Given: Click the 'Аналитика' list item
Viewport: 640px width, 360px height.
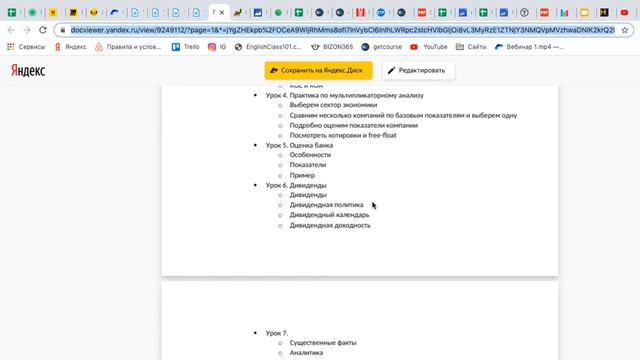Looking at the screenshot, I should click(x=306, y=353).
